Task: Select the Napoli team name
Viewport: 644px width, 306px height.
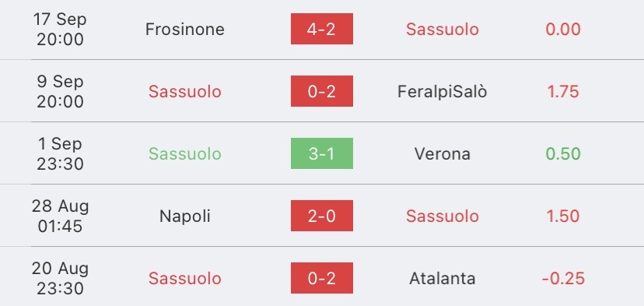Action: (185, 216)
